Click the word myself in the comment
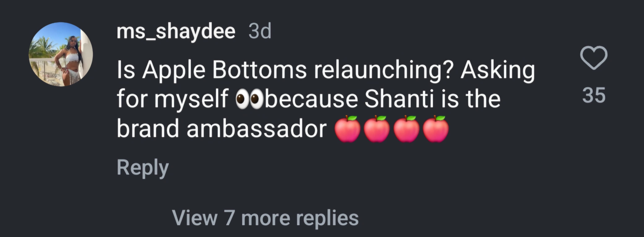Viewport: 644px width, 237px height. [191, 99]
